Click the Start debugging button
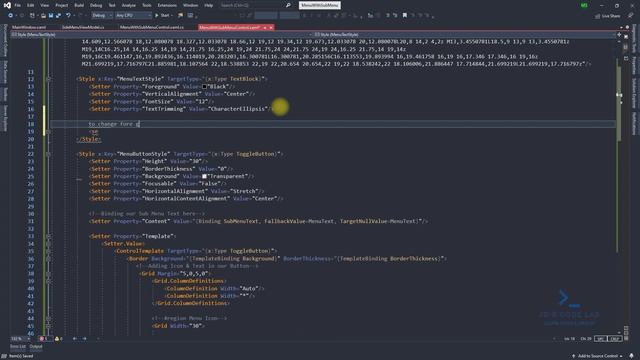The width and height of the screenshot is (640, 360). tap(162, 16)
